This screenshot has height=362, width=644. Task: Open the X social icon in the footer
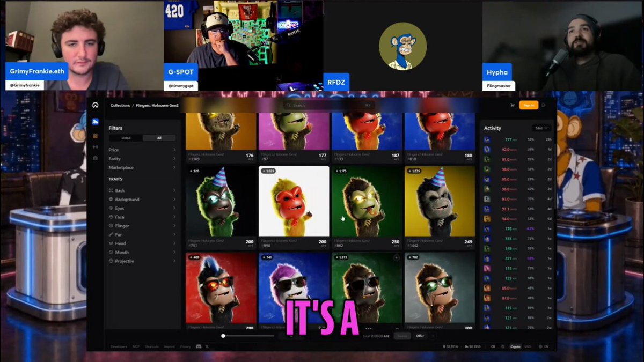coord(207,346)
